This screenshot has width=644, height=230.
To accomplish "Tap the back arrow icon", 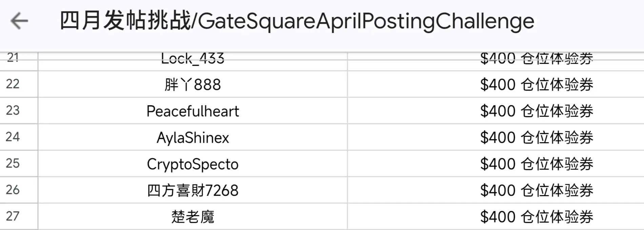I will [x=19, y=21].
